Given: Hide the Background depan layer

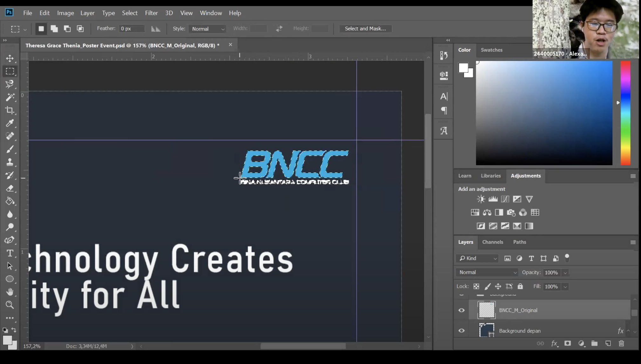Looking at the screenshot, I should pos(462,331).
